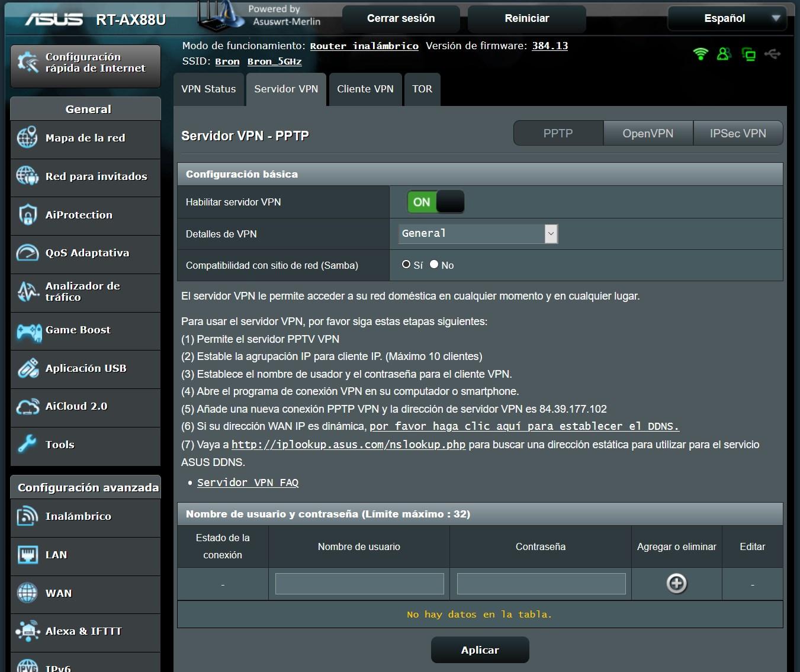This screenshot has height=672, width=800.
Task: Open firmware version 384.13 link
Action: (550, 46)
